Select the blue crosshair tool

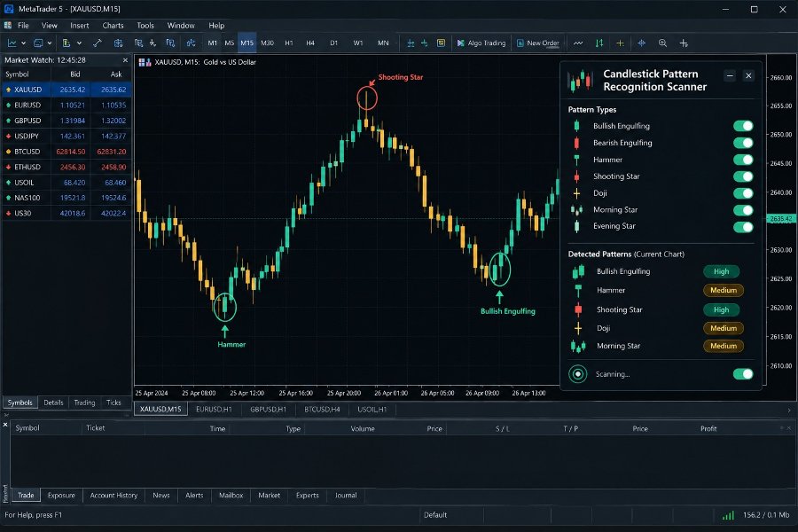(641, 43)
